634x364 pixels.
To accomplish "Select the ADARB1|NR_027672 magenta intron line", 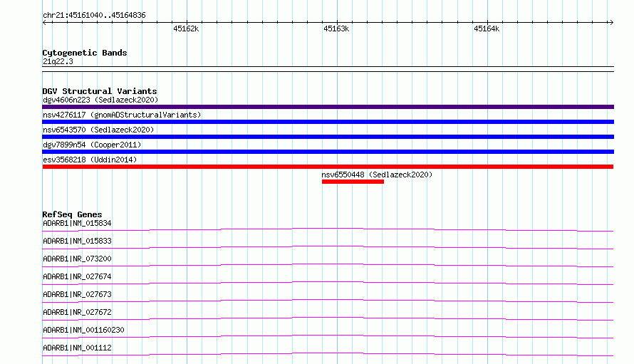I will point(328,318).
